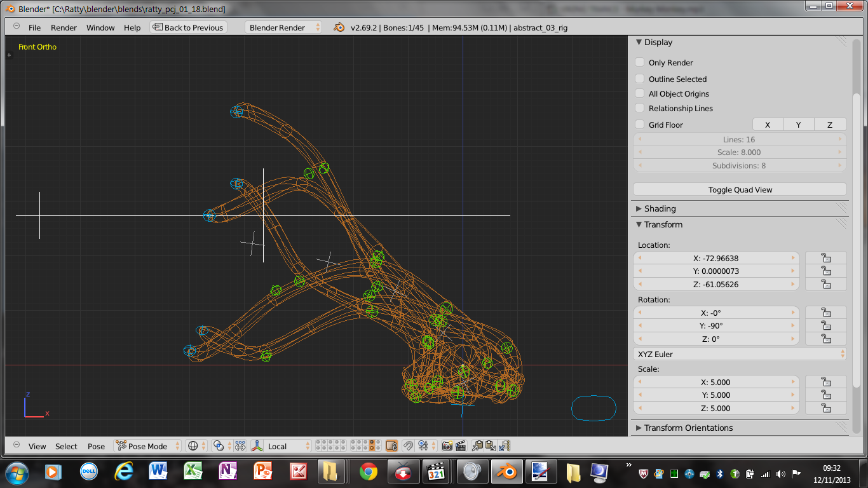Click the lock icon next to Location X
The image size is (868, 488).
tap(825, 258)
